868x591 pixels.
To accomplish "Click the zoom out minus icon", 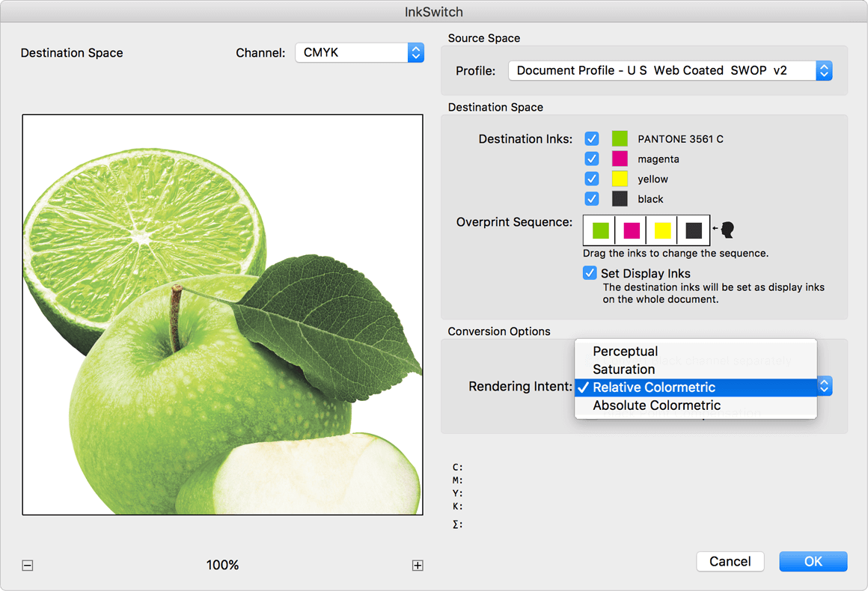I will pyautogui.click(x=28, y=566).
